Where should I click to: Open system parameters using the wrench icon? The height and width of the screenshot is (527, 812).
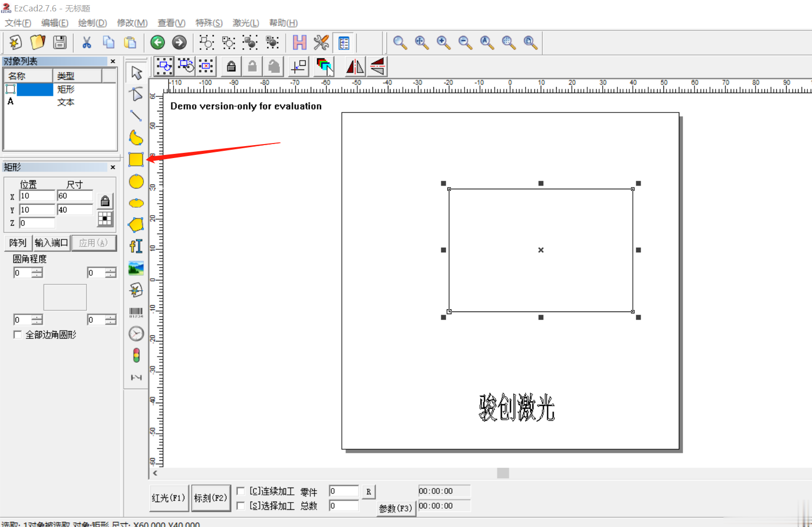(x=321, y=42)
